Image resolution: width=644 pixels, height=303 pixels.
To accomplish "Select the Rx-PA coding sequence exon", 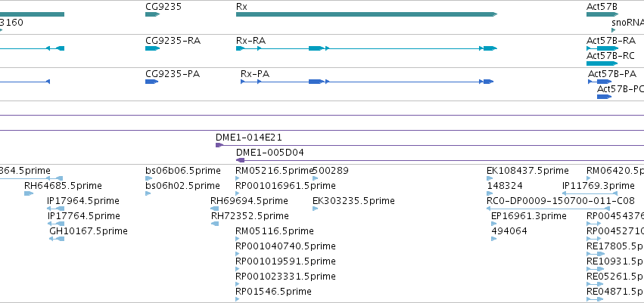I will [316, 82].
